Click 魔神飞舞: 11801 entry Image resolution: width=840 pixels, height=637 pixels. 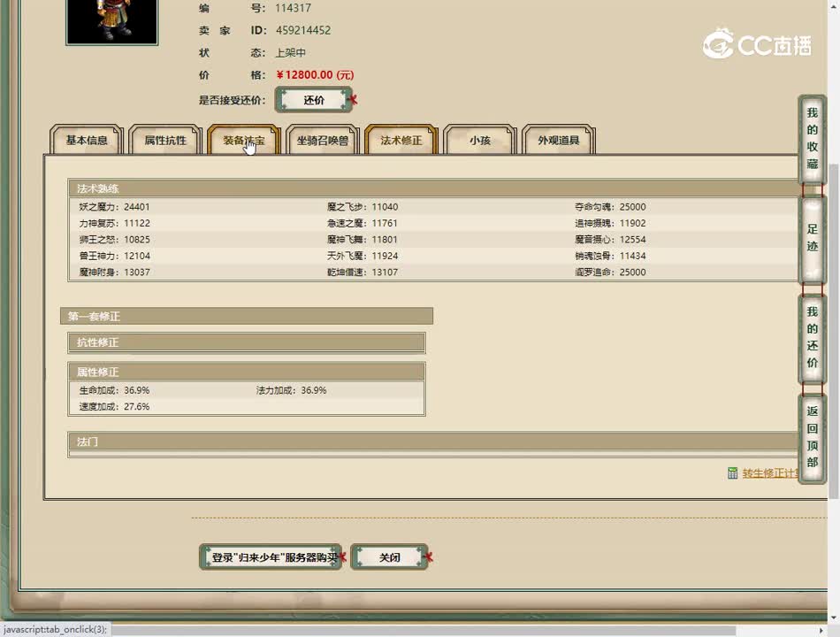pyautogui.click(x=363, y=240)
